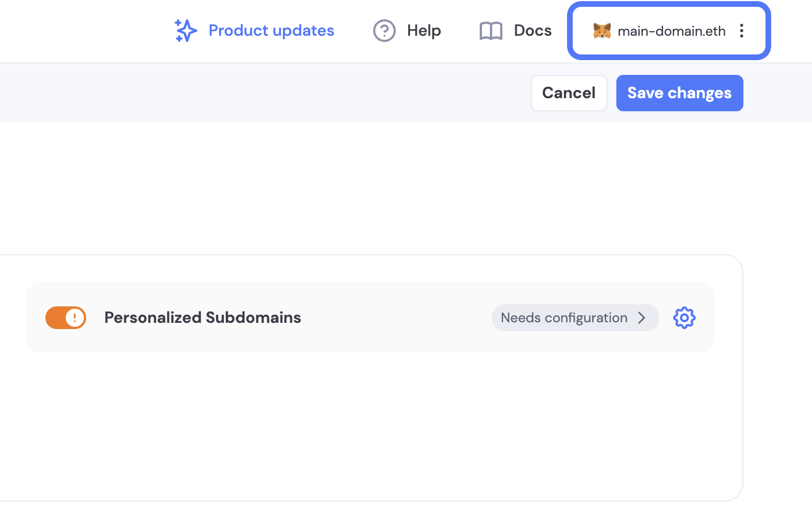Viewport: 812px width, 522px height.
Task: Click the main-domain.eth wallet name text
Action: 671,31
